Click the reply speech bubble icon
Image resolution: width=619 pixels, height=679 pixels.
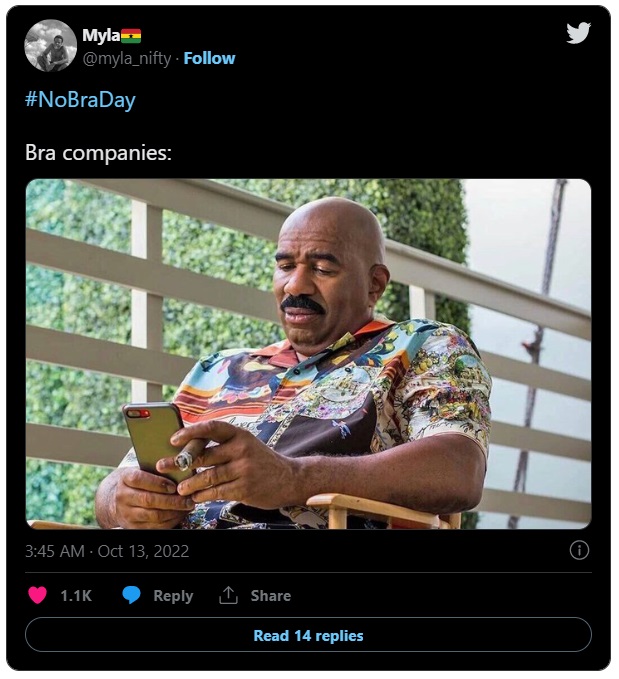tap(131, 595)
